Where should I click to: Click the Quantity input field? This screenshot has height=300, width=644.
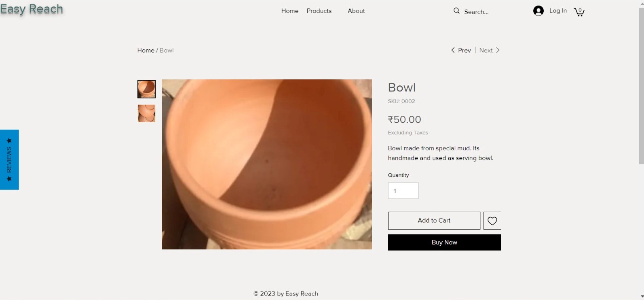coord(403,191)
